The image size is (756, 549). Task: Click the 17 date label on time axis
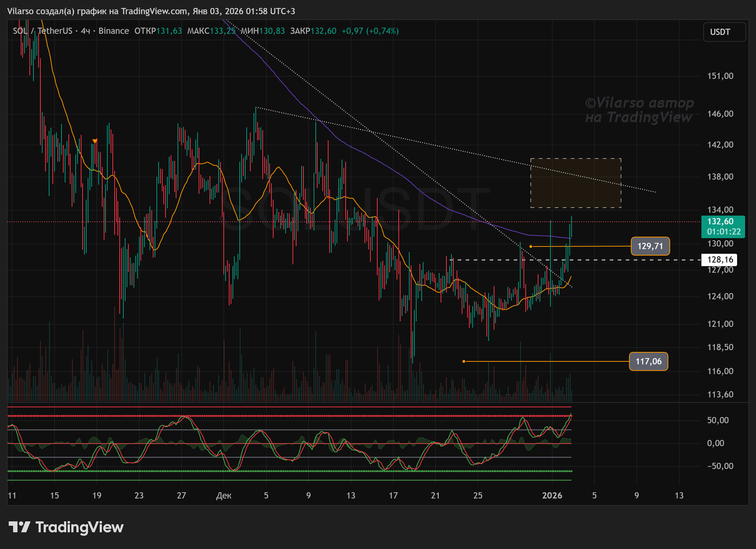click(x=393, y=496)
